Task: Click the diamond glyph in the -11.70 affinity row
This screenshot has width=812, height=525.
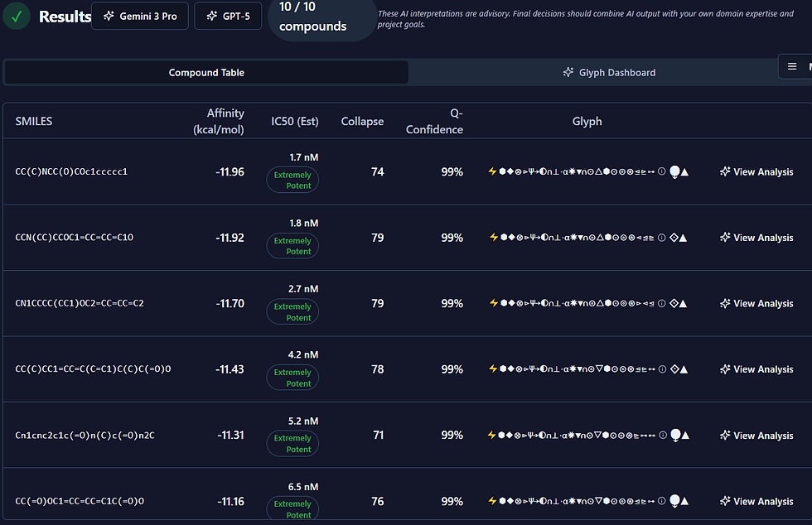Action: pos(674,304)
